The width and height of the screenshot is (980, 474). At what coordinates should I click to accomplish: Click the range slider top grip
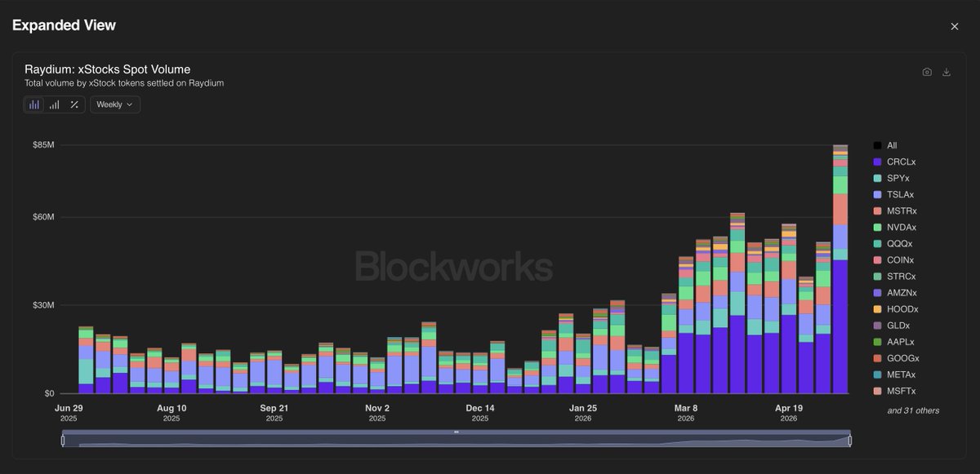tap(457, 432)
